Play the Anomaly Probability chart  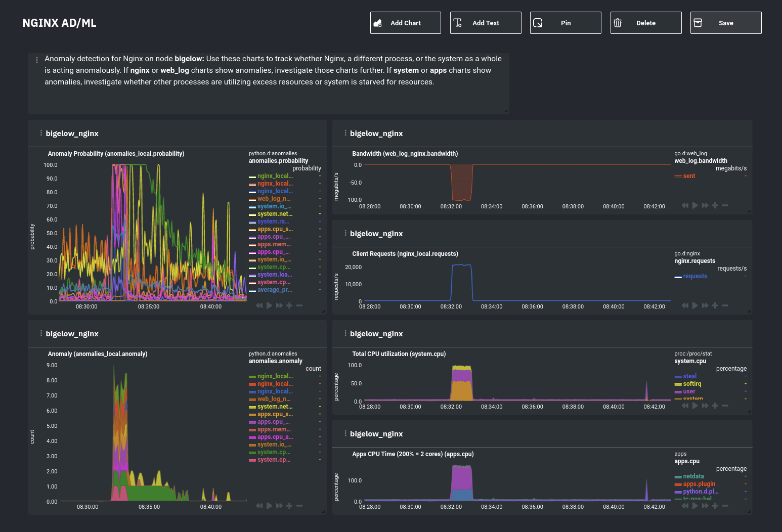270,305
